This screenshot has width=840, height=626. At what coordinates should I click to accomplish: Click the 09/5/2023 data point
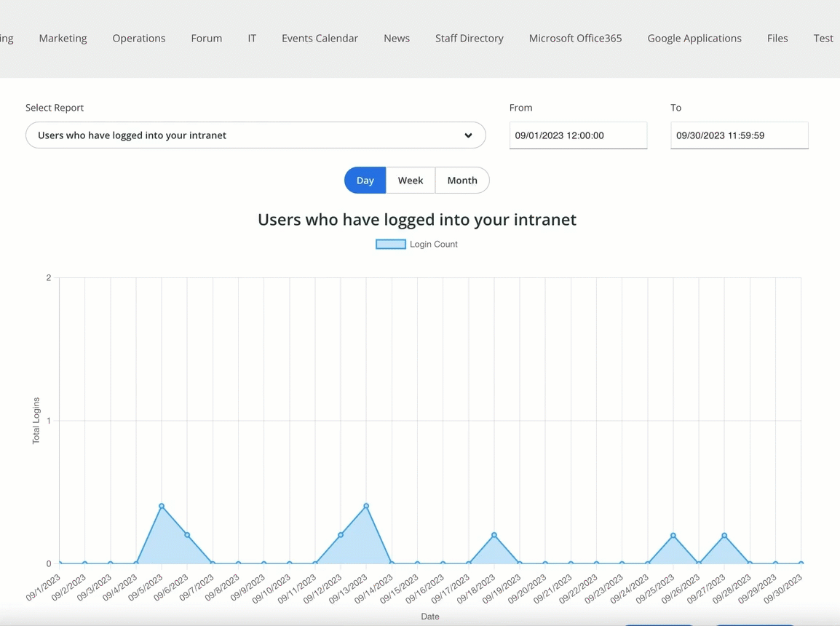click(x=162, y=506)
